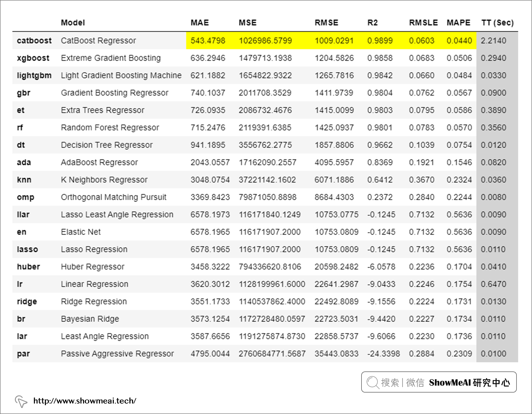The width and height of the screenshot is (532, 414).
Task: Select the rf row index
Action: 20,128
